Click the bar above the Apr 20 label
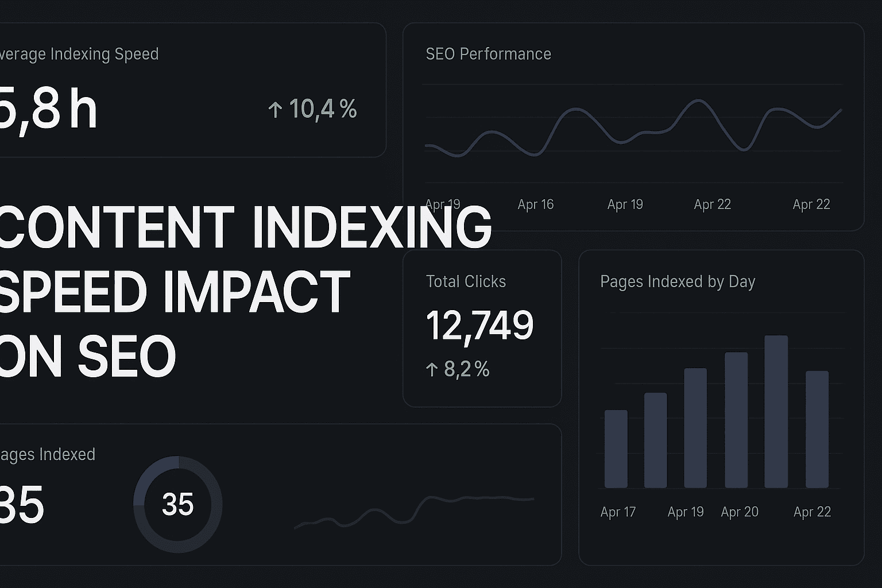 (x=736, y=419)
